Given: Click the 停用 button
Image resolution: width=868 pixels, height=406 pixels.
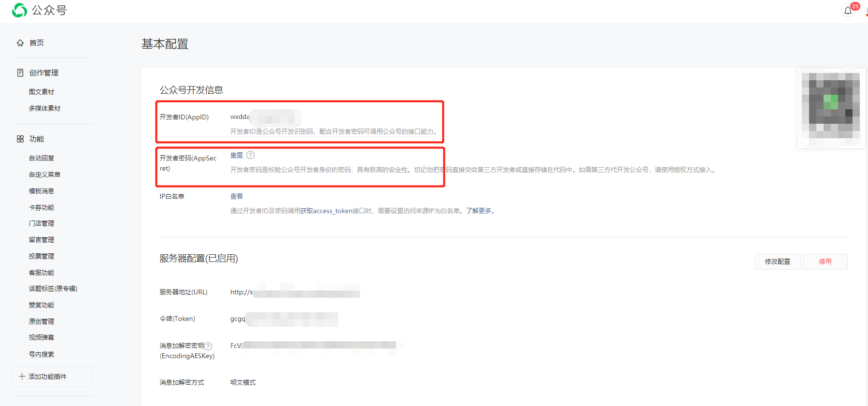Looking at the screenshot, I should (825, 261).
